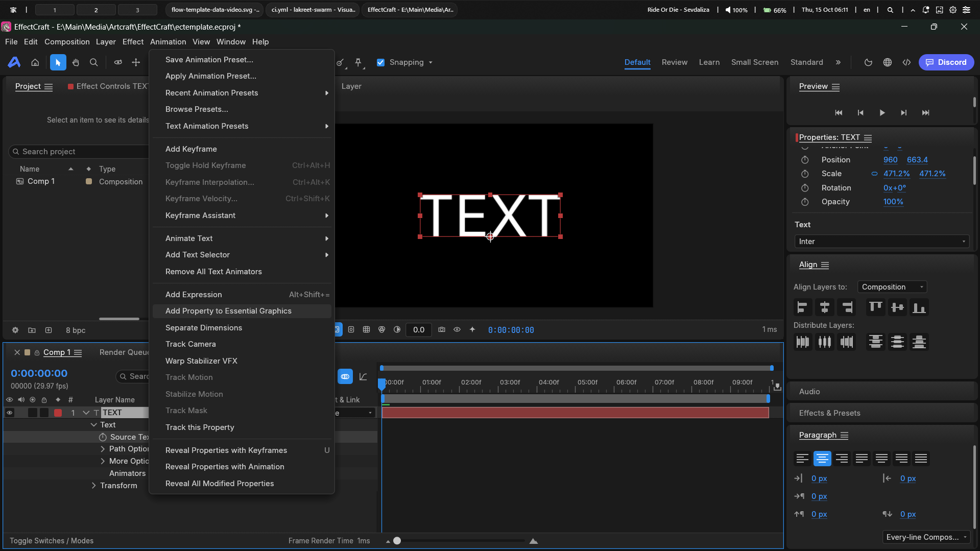This screenshot has height=551, width=980.
Task: Right-align the paragraph text
Action: tap(842, 459)
